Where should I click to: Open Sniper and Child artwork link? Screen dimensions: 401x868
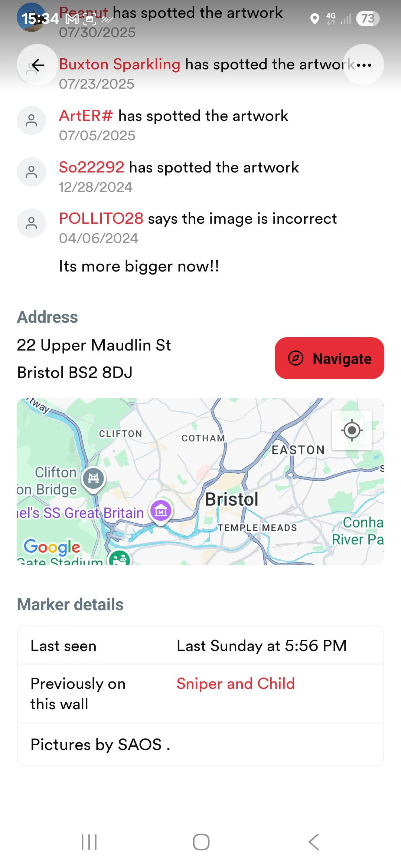[x=235, y=683]
